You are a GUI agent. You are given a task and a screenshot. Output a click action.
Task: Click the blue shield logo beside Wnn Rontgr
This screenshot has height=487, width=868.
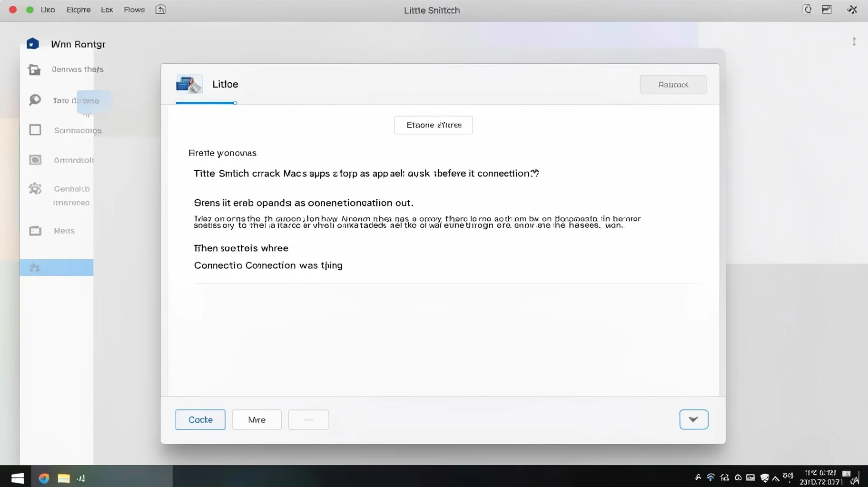point(32,44)
